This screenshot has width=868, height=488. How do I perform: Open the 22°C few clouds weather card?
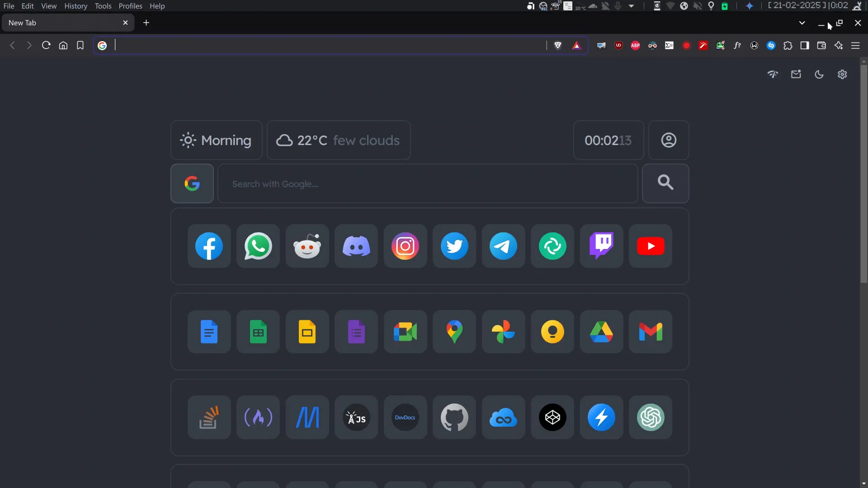[x=339, y=140]
